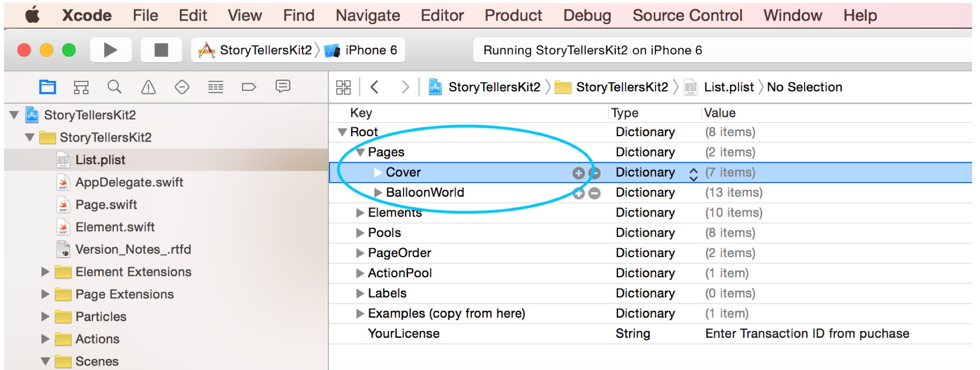Show the Breakpoint navigator icon
Viewport: 980px width, 370px height.
[249, 87]
